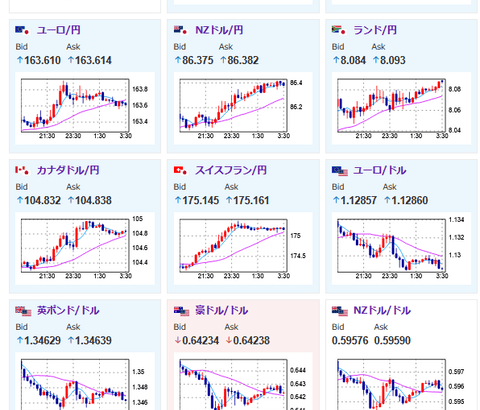Click the NZ dollar/Dollar flag icon
Image resolution: width=480 pixels, height=410 pixels.
click(340, 311)
